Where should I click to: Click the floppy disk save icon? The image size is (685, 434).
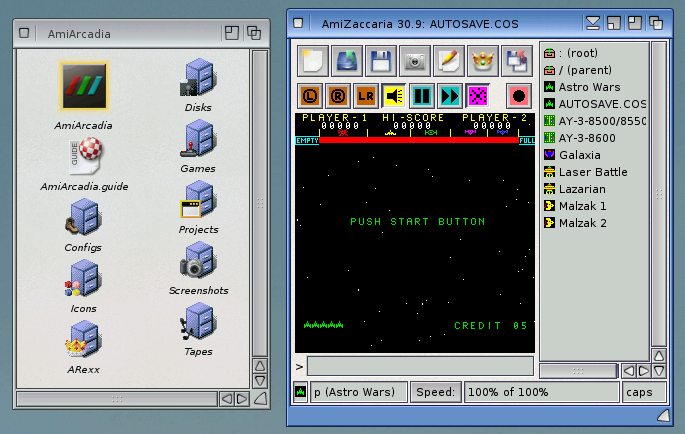tap(380, 61)
